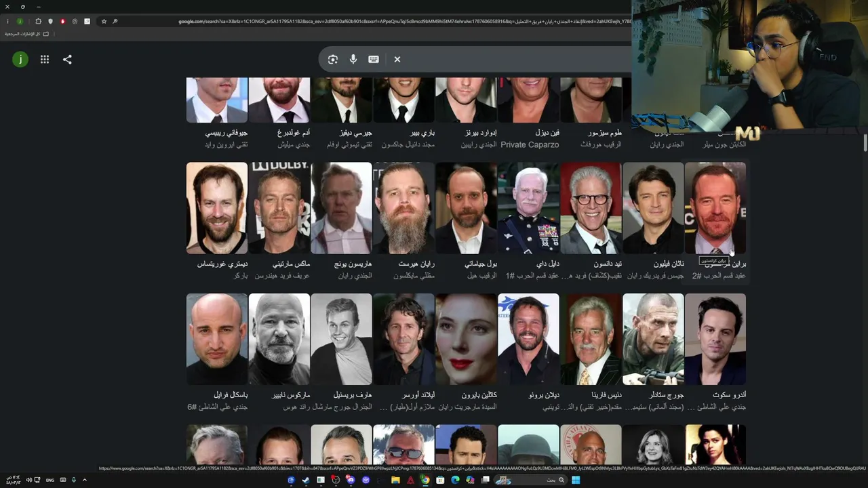Open the جيرمي ديفيز cast card
Screen dimensions: 868x488
(342, 113)
